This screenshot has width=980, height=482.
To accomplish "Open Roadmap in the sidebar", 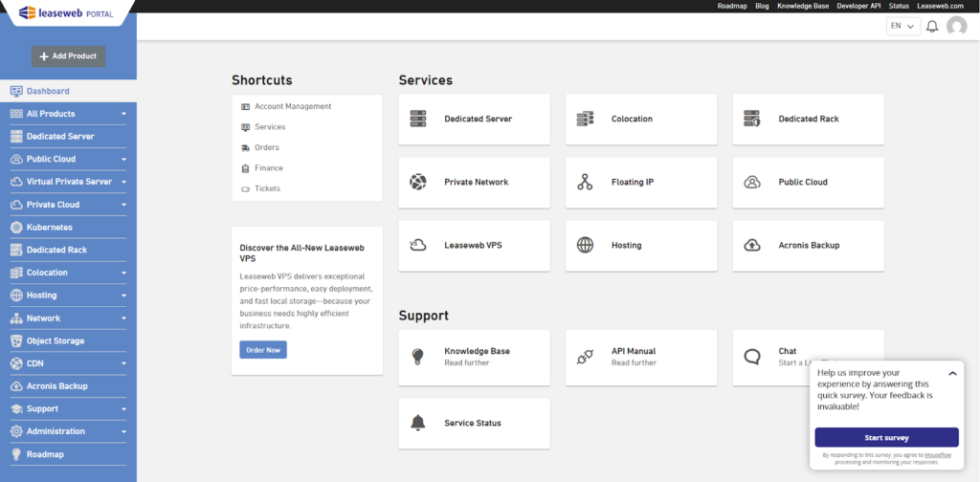I will coord(68,454).
